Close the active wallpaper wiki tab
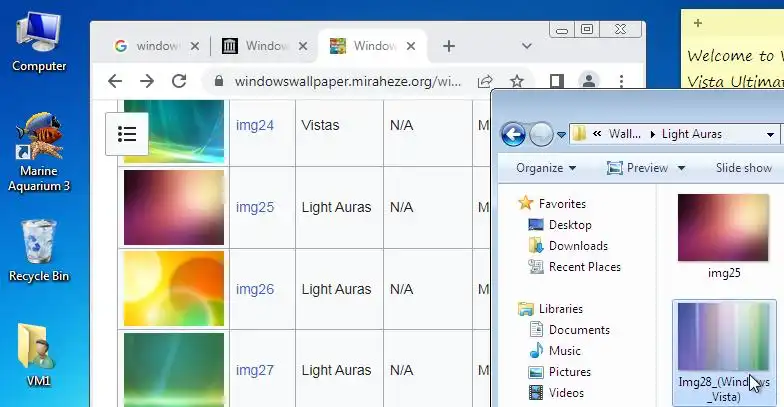Image resolution: width=784 pixels, height=407 pixels. [x=411, y=46]
